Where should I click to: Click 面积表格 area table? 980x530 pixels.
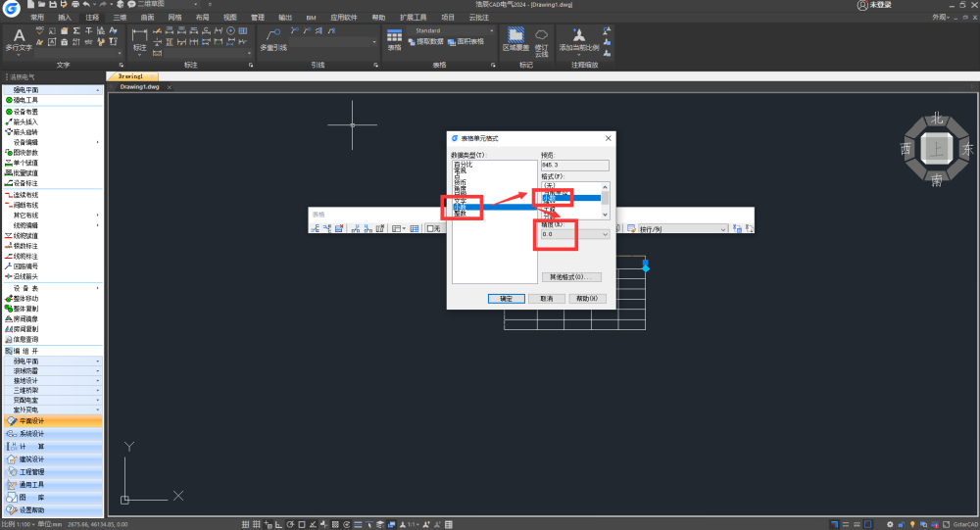coord(466,42)
